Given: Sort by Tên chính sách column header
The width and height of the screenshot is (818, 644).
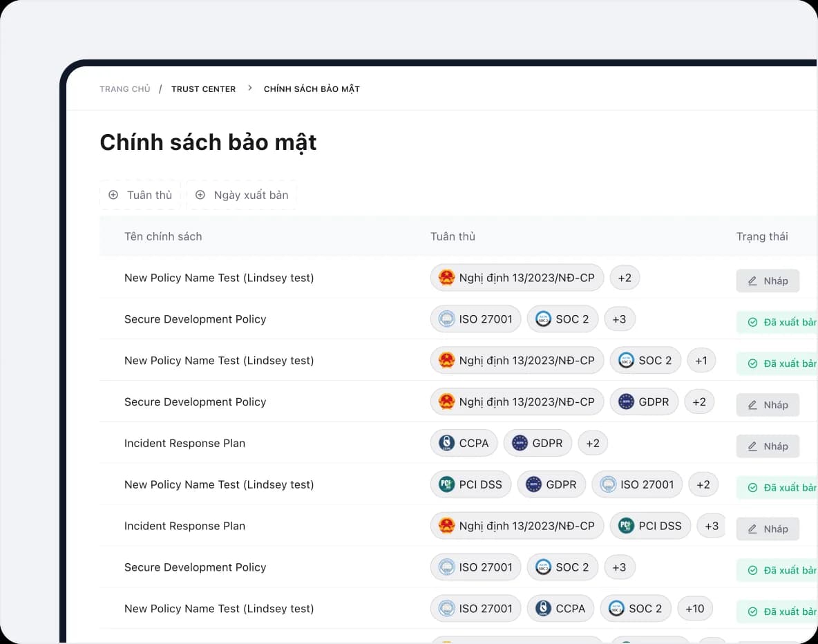Looking at the screenshot, I should pos(163,236).
